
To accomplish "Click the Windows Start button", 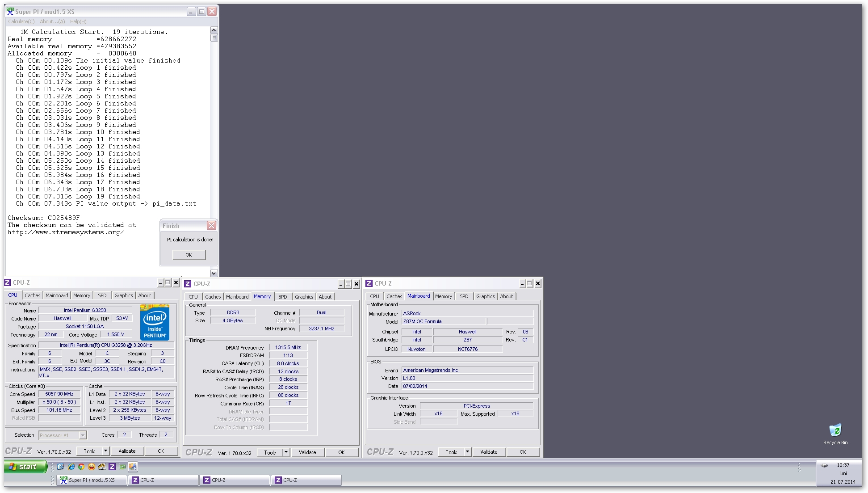I will pos(25,467).
